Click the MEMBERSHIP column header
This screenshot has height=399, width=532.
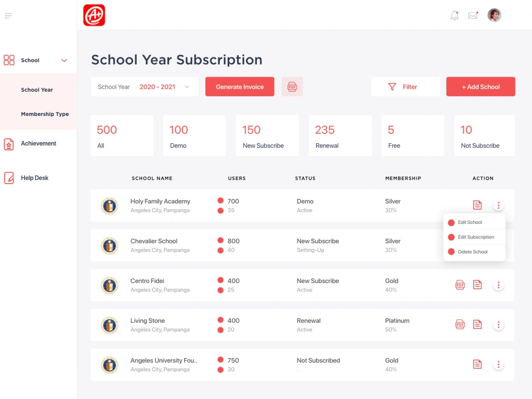(403, 178)
